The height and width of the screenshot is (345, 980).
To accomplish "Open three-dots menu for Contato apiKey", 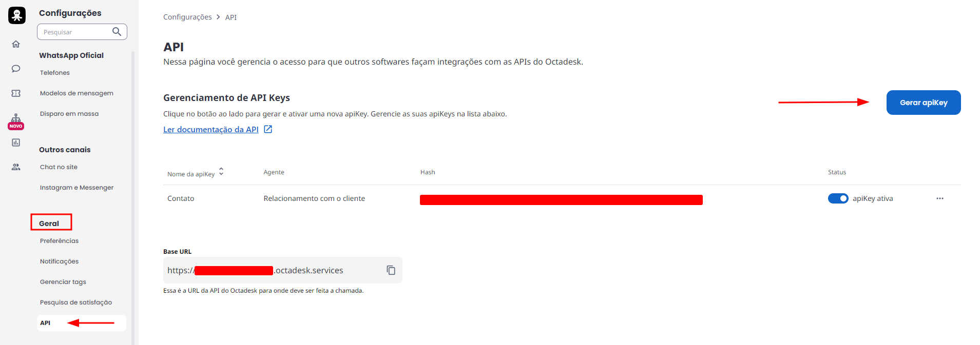I will point(940,198).
